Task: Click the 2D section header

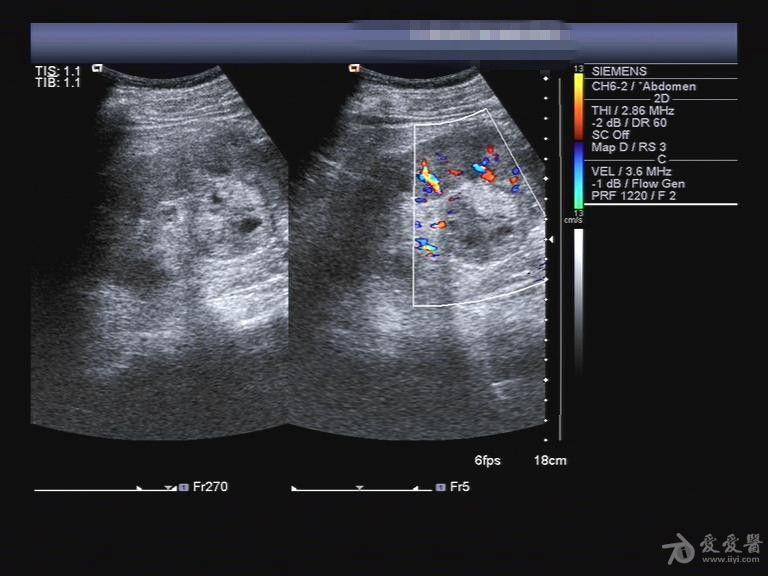Action: 661,98
